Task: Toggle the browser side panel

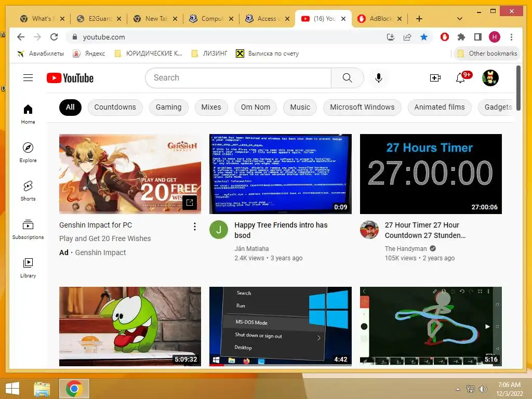Action: coord(478,37)
